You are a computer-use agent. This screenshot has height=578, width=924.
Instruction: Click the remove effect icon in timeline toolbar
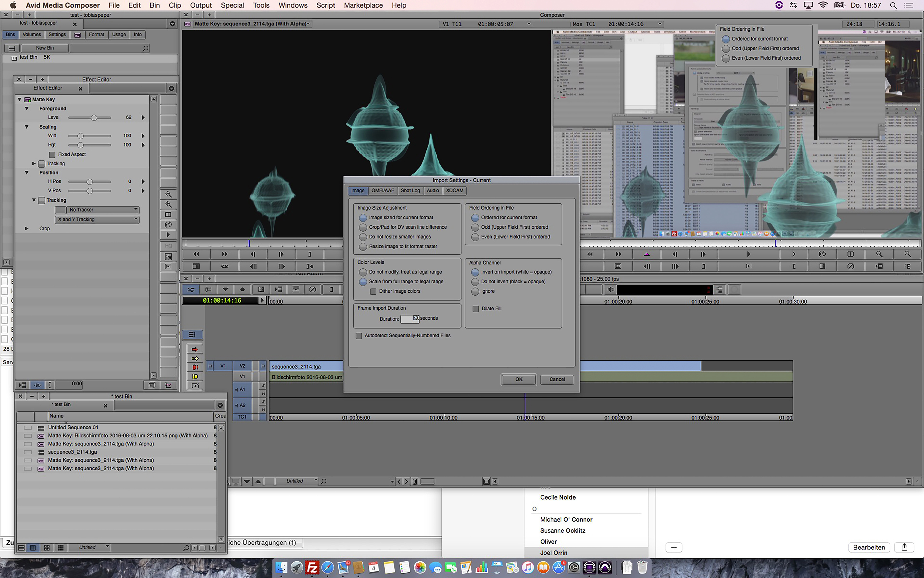pyautogui.click(x=313, y=289)
